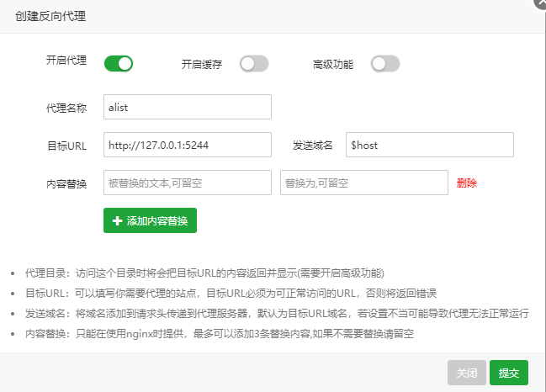Select the 替换为 input box
This screenshot has width=546, height=392.
(363, 183)
